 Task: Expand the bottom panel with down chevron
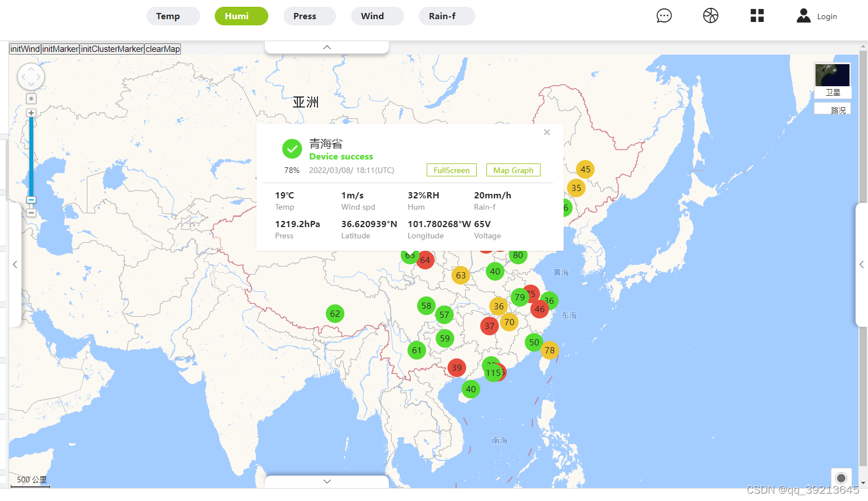[x=326, y=481]
